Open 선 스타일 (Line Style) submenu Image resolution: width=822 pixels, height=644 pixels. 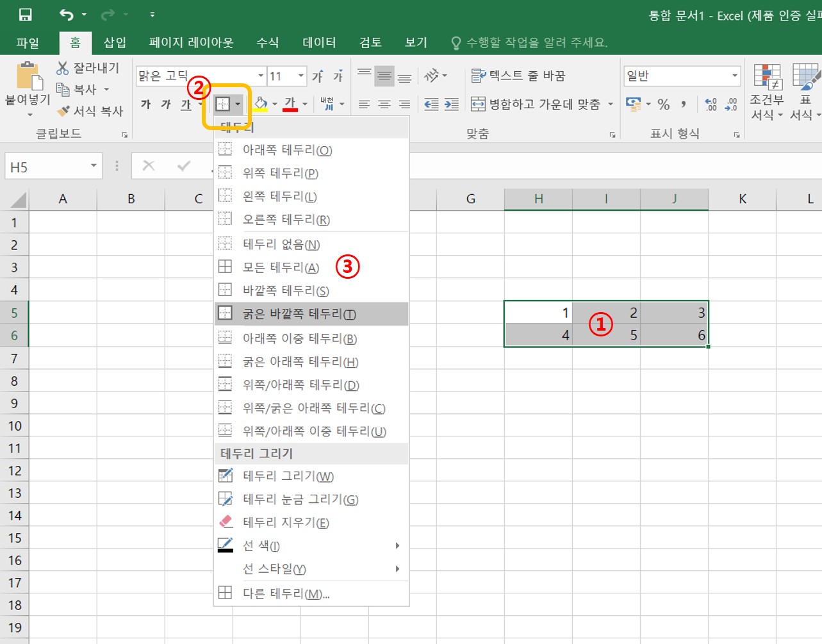coord(311,569)
